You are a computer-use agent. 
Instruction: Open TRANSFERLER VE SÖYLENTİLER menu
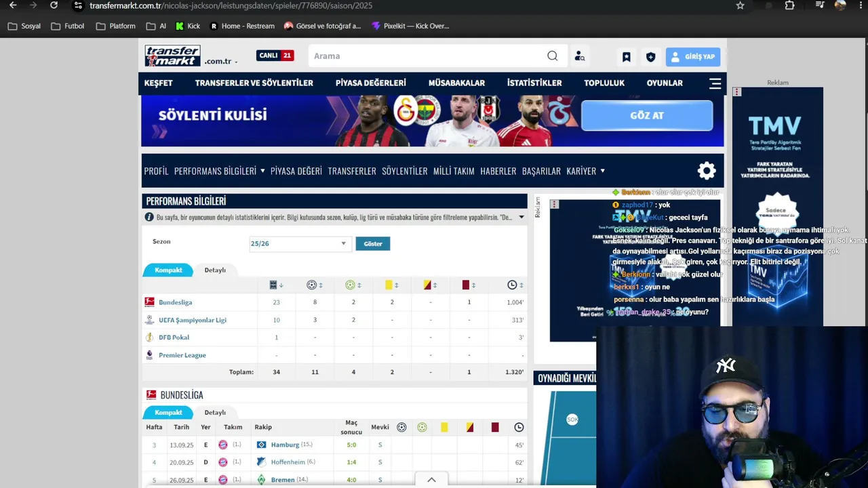pyautogui.click(x=254, y=83)
